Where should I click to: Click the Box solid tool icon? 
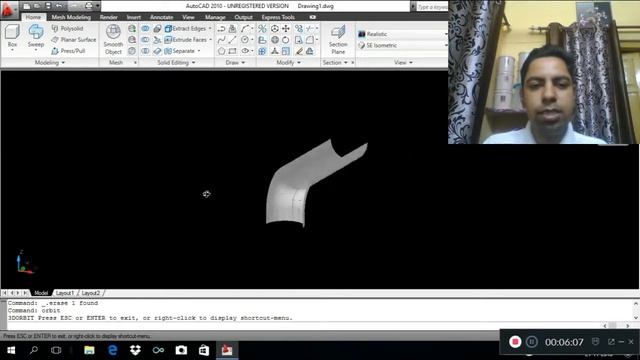(x=12, y=32)
